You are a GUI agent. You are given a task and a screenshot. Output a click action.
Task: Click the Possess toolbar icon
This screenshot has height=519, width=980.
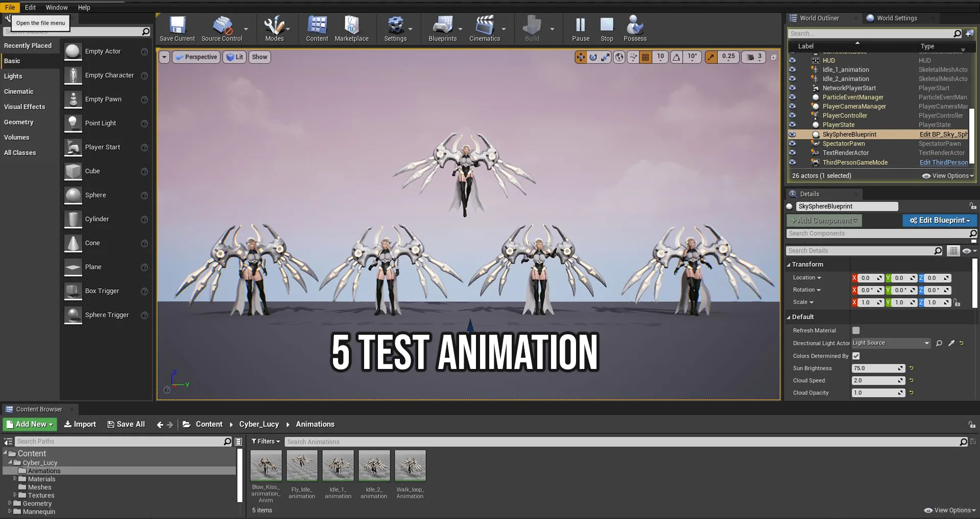(x=635, y=29)
